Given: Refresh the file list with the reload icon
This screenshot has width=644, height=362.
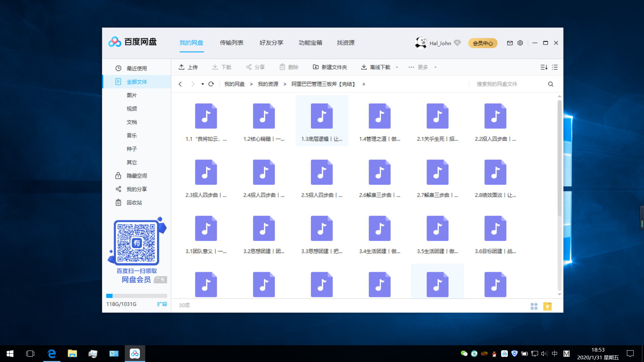Looking at the screenshot, I should click(211, 84).
